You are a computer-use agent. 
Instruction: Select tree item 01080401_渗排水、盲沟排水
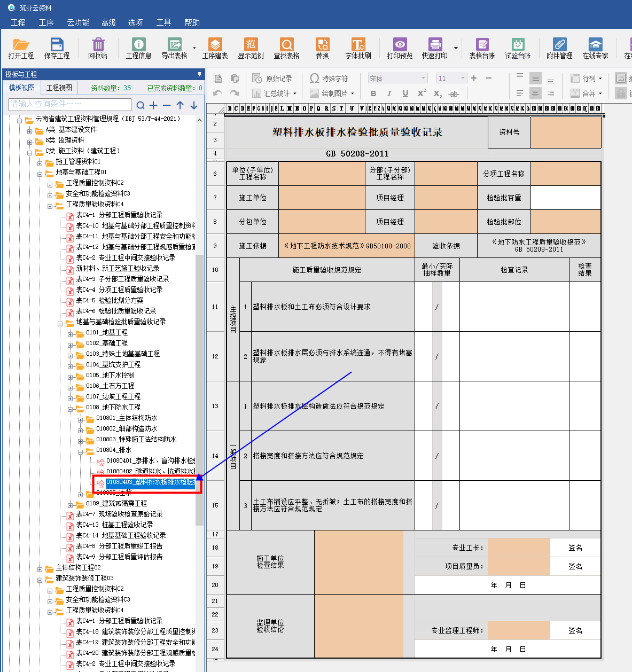150,460
